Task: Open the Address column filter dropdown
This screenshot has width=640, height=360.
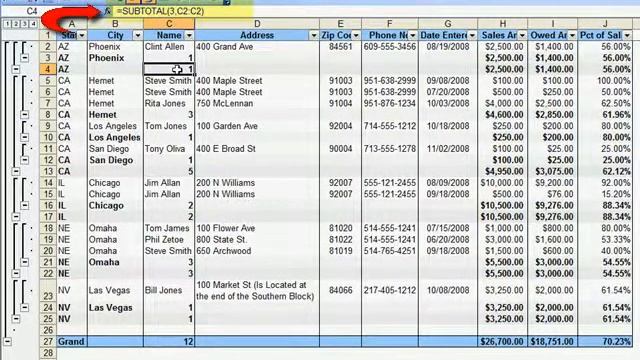Action: coord(313,36)
